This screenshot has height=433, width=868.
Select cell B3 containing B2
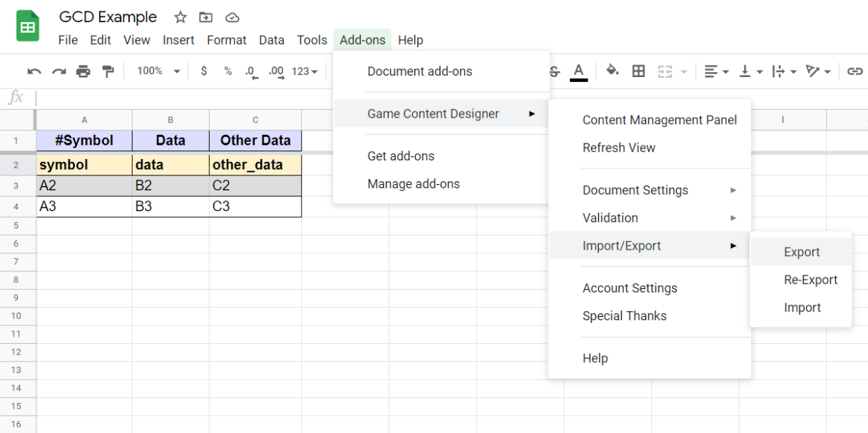click(170, 185)
